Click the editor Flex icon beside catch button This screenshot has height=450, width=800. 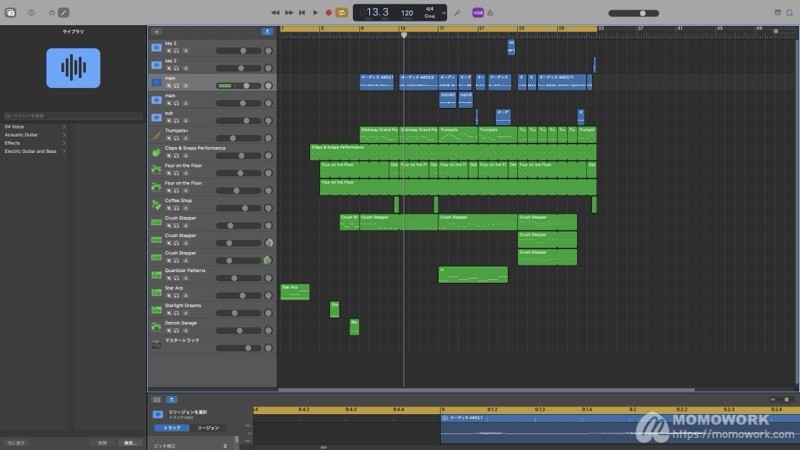pyautogui.click(x=157, y=399)
